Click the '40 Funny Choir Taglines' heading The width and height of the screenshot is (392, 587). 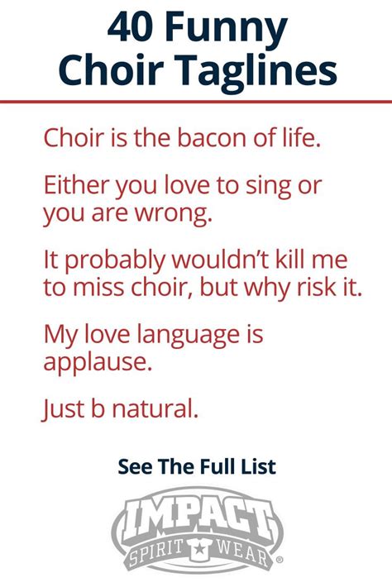point(198,49)
